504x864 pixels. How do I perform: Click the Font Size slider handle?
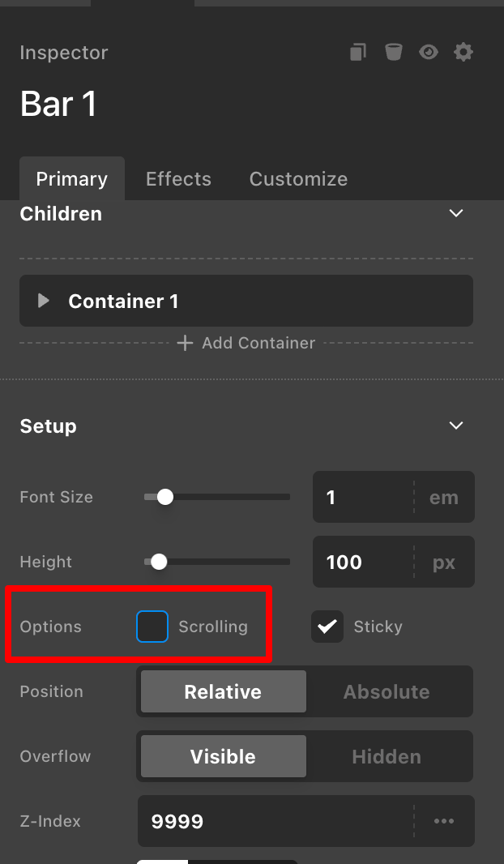click(x=165, y=497)
